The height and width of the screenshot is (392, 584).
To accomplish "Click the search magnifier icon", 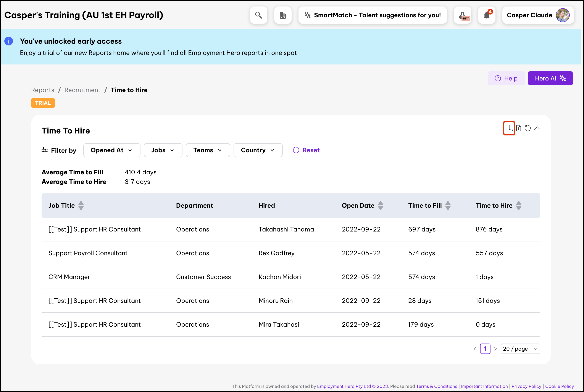I will [x=258, y=15].
